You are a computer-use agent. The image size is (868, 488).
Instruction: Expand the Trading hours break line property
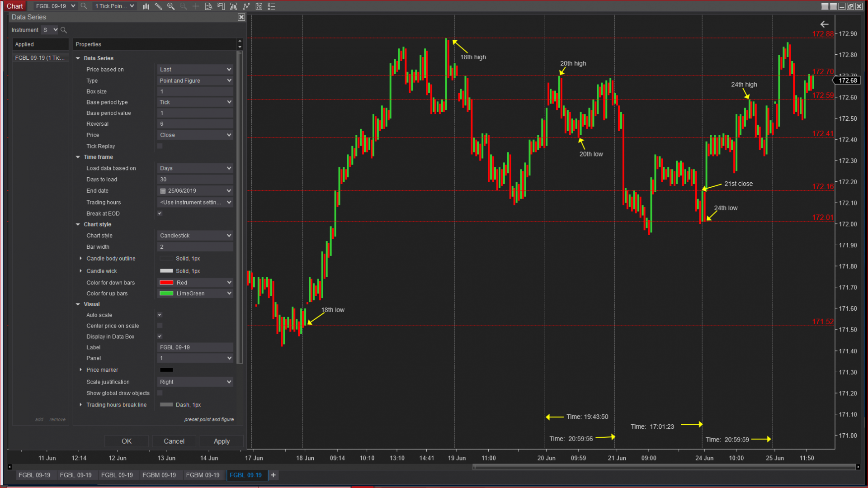tap(81, 405)
